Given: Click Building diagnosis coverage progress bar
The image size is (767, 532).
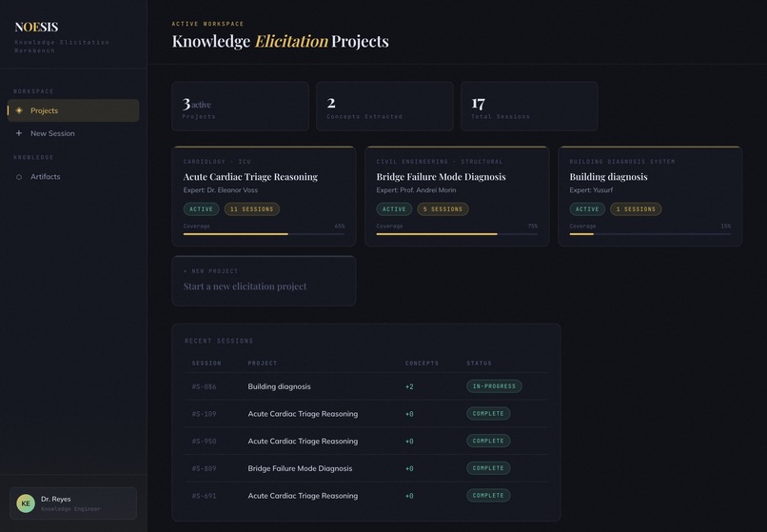Looking at the screenshot, I should [650, 234].
